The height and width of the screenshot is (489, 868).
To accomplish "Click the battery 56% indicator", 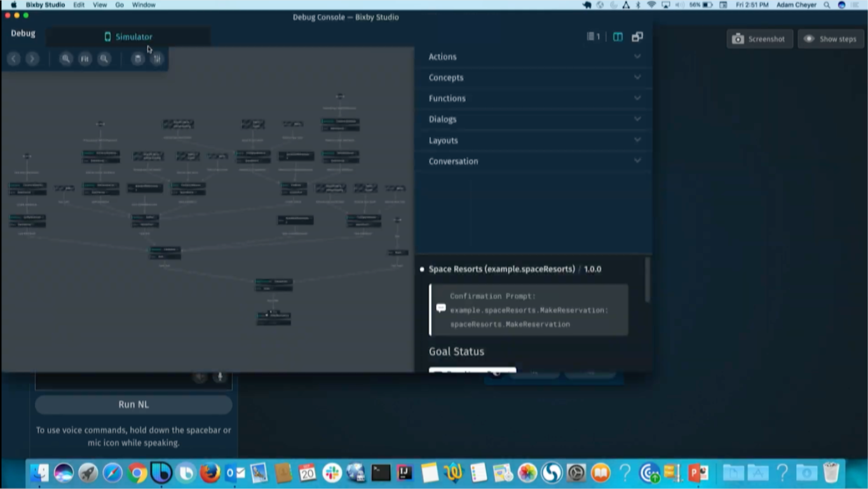I will coord(700,4).
